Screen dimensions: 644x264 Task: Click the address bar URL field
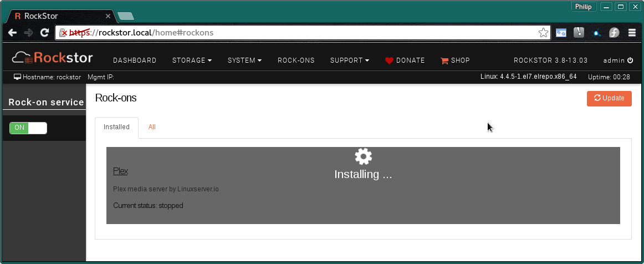pos(302,33)
